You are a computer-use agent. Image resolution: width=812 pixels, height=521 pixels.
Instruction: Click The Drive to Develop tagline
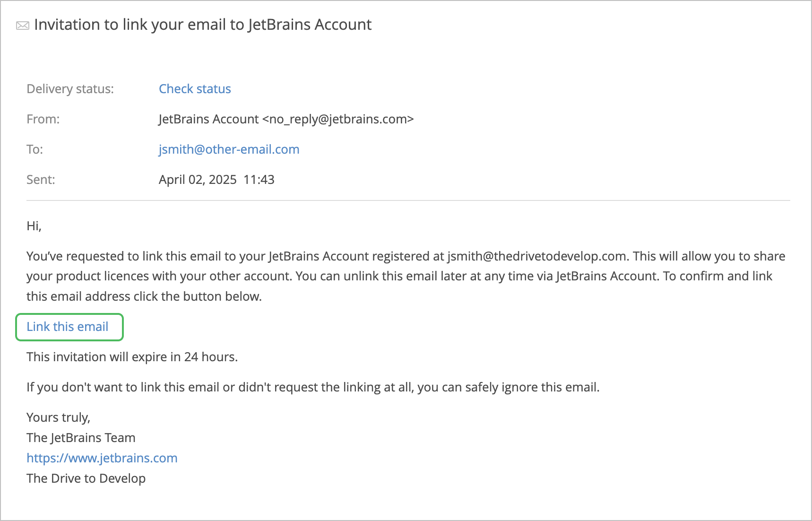(x=86, y=478)
